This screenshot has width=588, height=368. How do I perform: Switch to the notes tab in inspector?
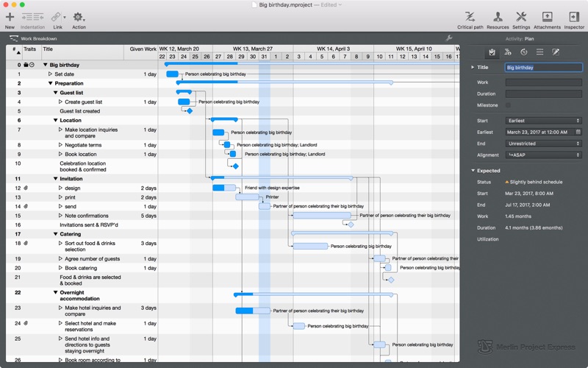click(556, 52)
